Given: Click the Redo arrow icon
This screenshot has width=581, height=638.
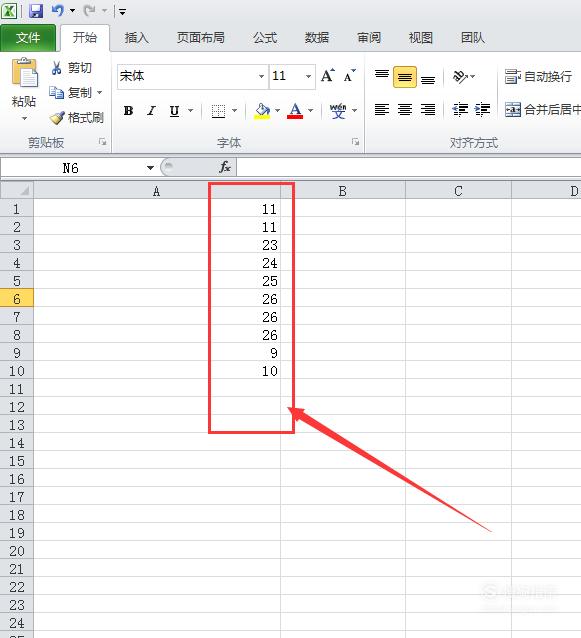Looking at the screenshot, I should coord(90,10).
